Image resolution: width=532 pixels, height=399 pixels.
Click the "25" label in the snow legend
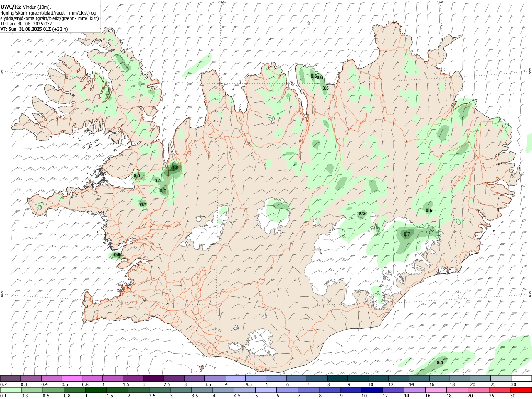pyautogui.click(x=493, y=384)
